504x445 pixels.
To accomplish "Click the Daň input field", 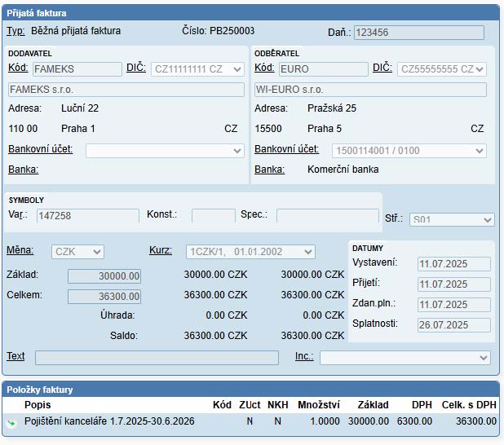I will coord(418,33).
